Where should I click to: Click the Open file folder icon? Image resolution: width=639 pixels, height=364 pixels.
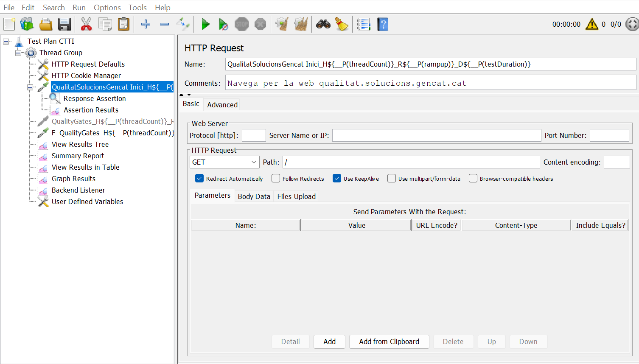point(46,24)
